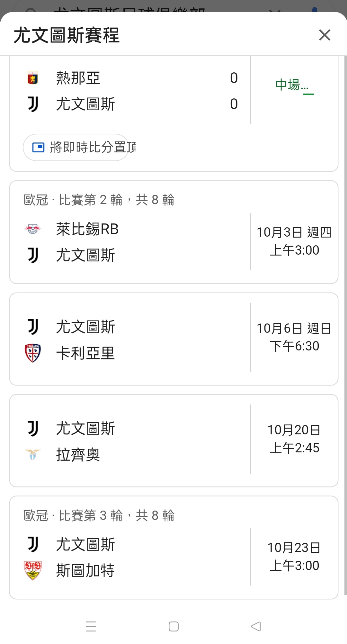
Task: Tap 歐冠 比賽第 3 輪 header
Action: coord(99,515)
